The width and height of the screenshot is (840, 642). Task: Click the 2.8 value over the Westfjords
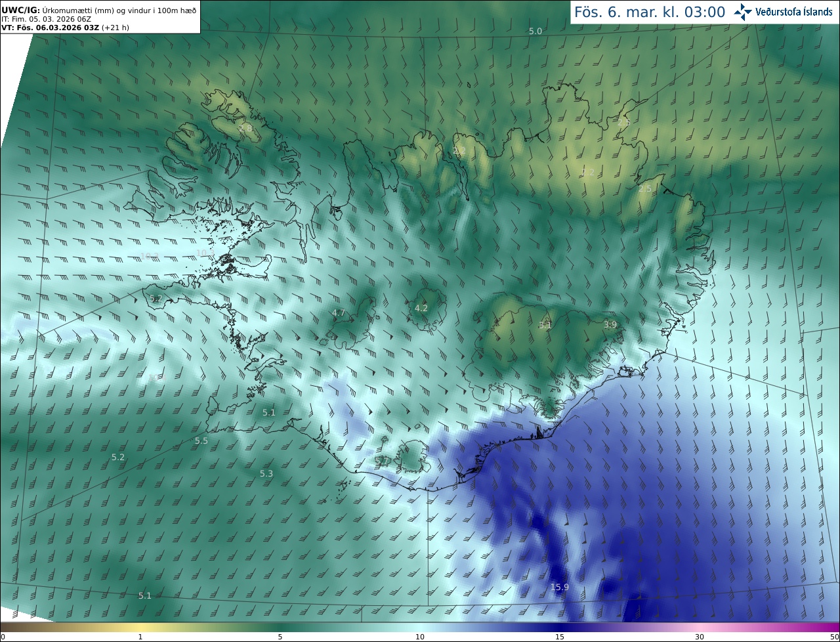coord(246,128)
